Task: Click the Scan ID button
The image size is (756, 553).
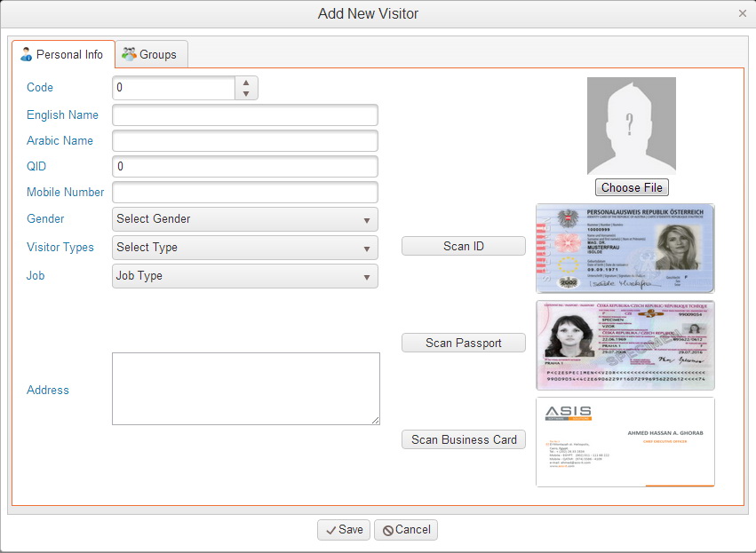Action: coord(463,247)
